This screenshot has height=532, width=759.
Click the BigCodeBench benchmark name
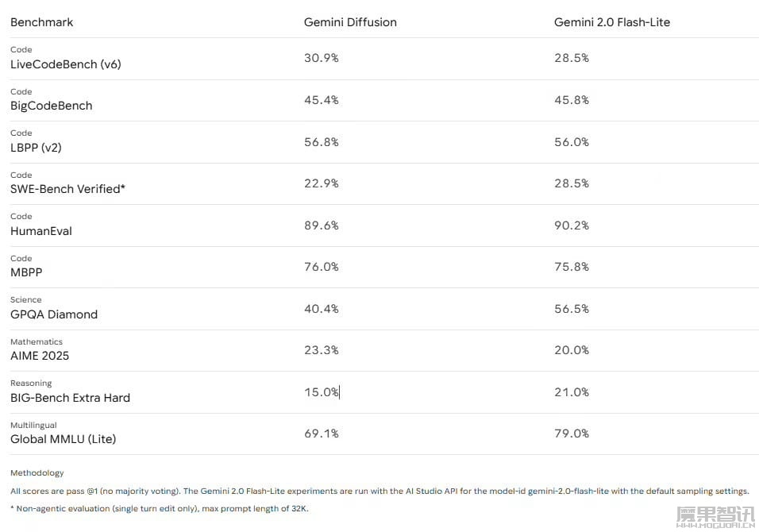(x=52, y=106)
